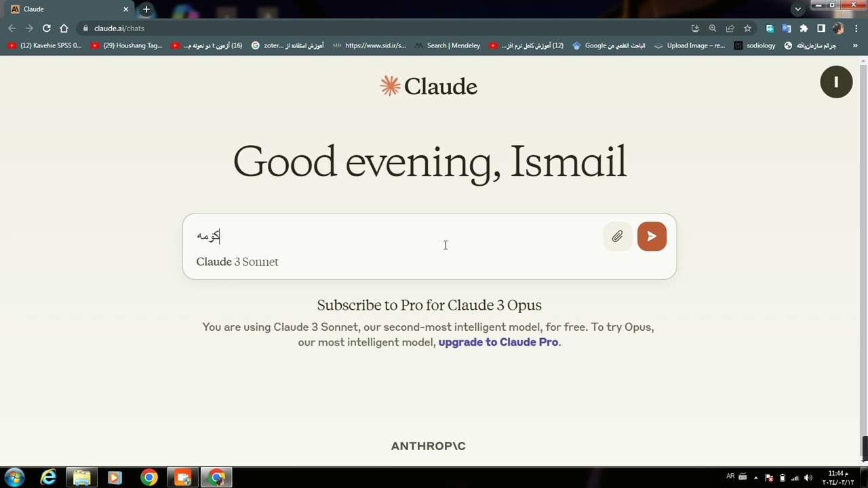Click the blue arrow extension icon

(x=770, y=28)
